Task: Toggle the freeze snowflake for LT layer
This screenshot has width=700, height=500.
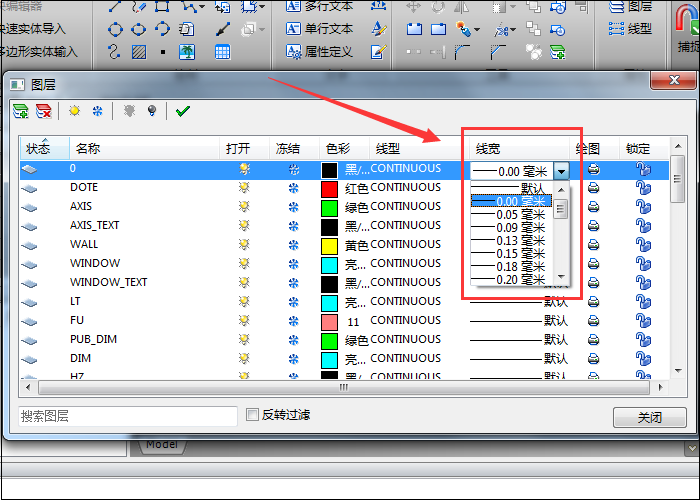Action: click(x=293, y=302)
